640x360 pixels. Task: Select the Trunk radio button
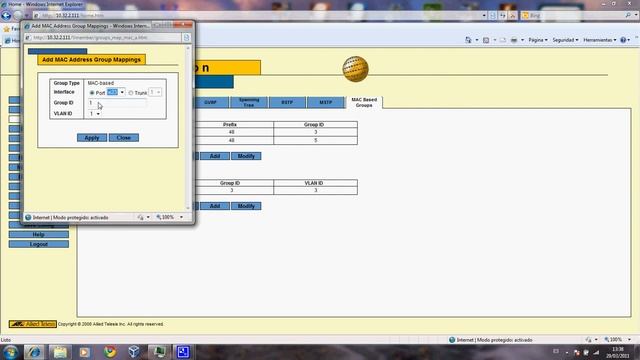pos(131,93)
